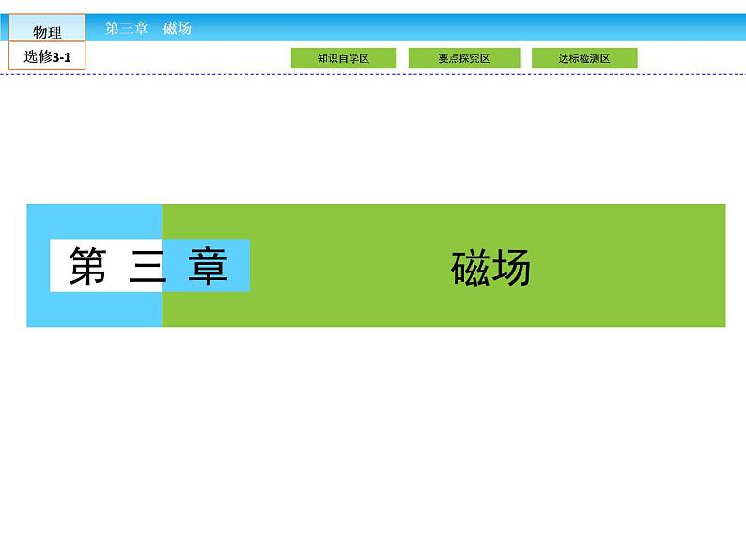Go to the 要点探究区 section
Image resolution: width=746 pixels, height=560 pixels.
464,58
